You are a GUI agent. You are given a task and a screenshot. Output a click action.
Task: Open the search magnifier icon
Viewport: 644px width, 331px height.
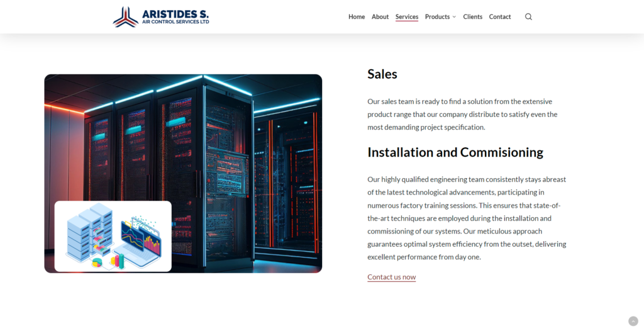tap(528, 17)
